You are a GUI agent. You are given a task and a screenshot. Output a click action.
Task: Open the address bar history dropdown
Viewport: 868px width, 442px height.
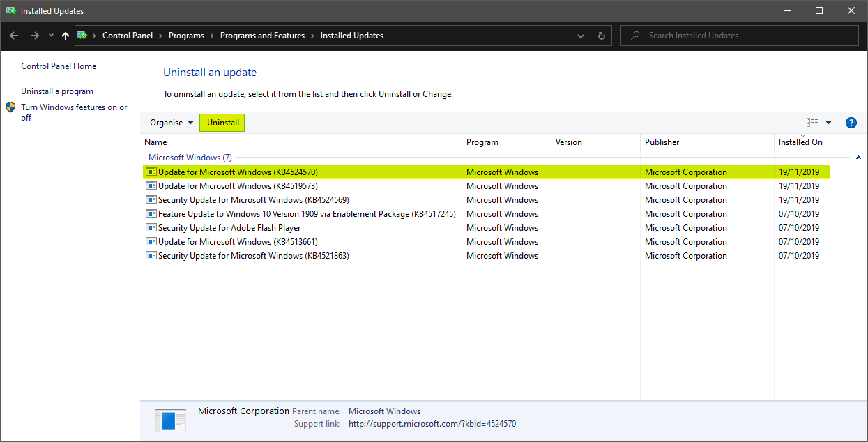(581, 36)
